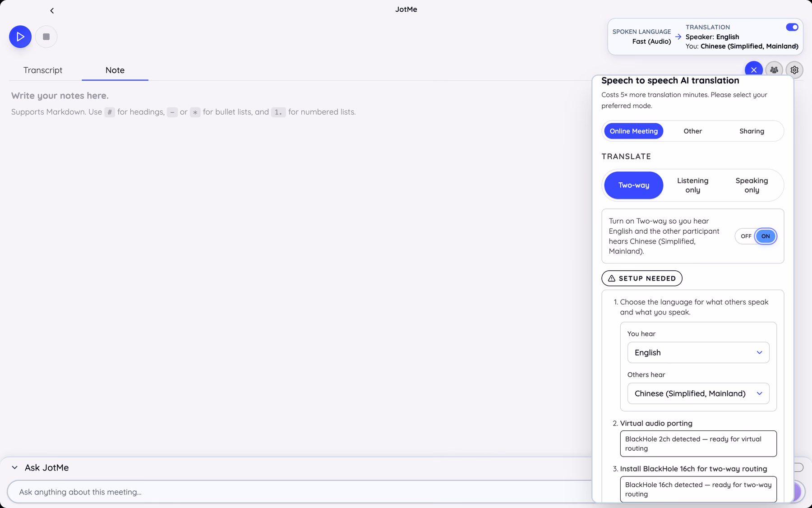Open the Others hear language dropdown
This screenshot has height=508, width=812.
tap(698, 393)
